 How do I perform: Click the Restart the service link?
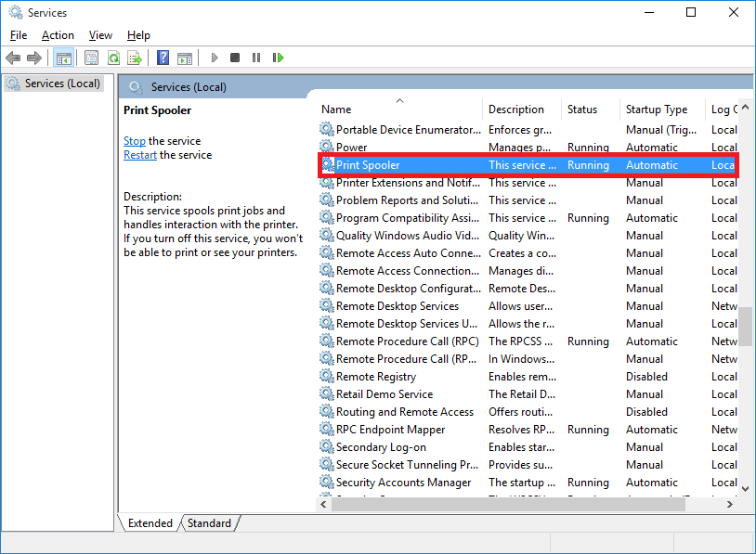pos(140,155)
